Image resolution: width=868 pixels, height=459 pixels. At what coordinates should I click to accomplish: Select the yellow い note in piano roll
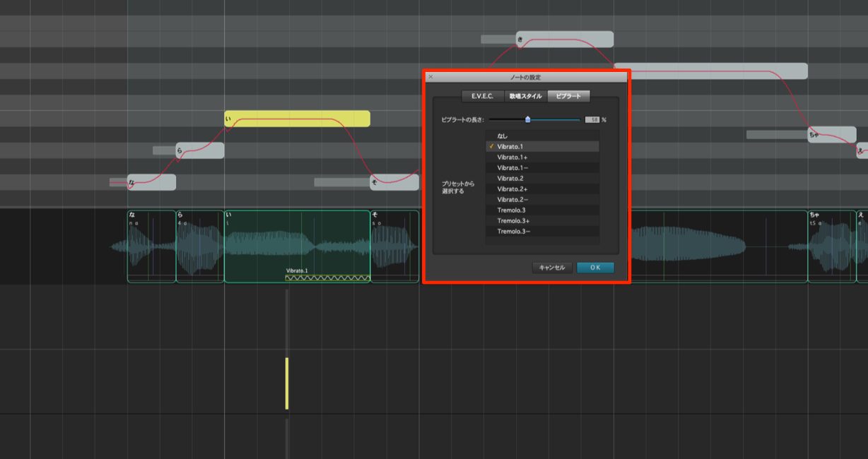pyautogui.click(x=297, y=119)
